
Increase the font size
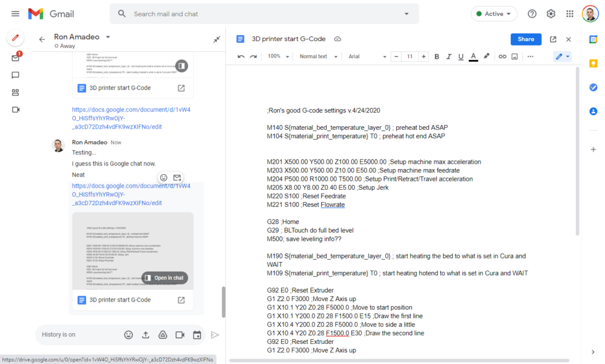[424, 56]
